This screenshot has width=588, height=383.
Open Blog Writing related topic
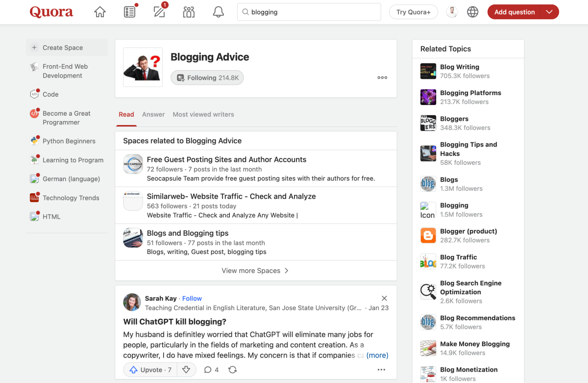point(460,67)
